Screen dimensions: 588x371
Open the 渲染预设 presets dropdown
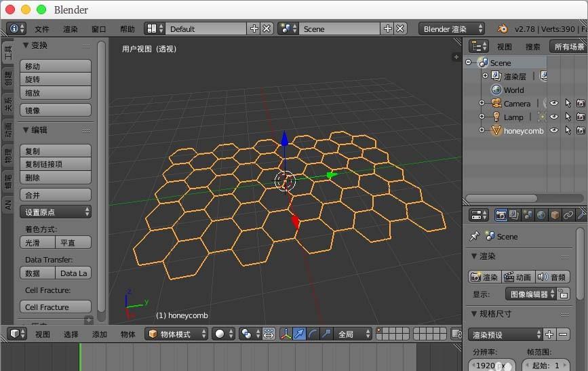pos(505,334)
